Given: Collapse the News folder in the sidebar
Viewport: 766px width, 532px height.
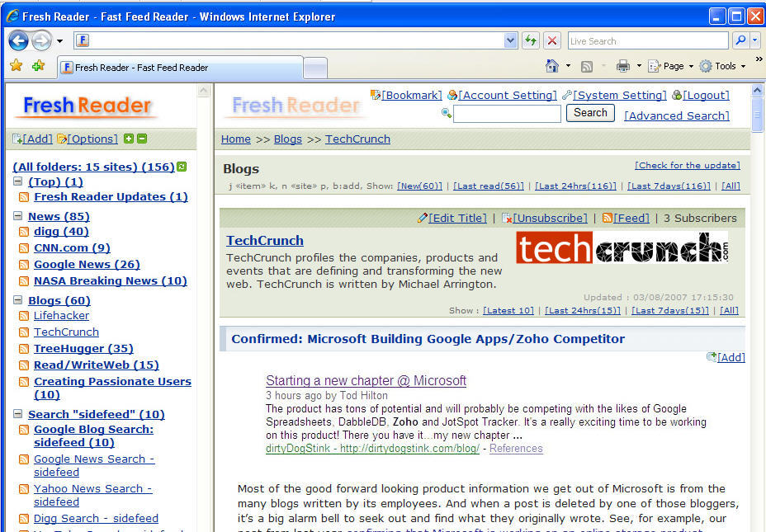Looking at the screenshot, I should pos(18,215).
